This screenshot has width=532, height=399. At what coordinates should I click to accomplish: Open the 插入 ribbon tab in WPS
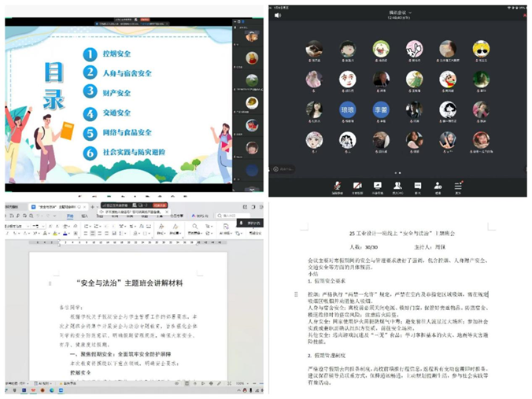pos(84,215)
